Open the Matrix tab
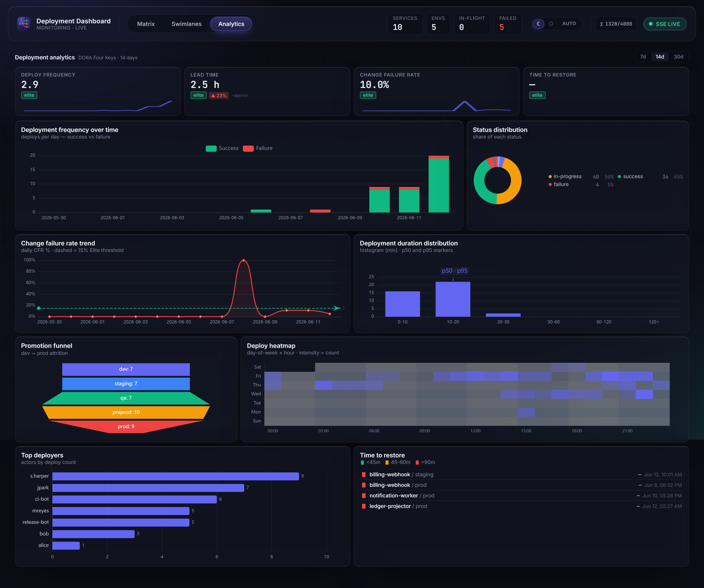The image size is (704, 588). click(x=146, y=24)
